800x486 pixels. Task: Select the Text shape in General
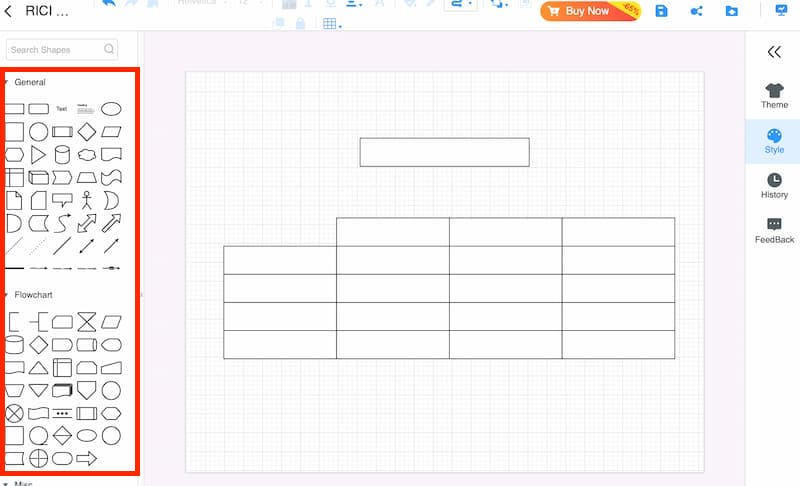[62, 109]
